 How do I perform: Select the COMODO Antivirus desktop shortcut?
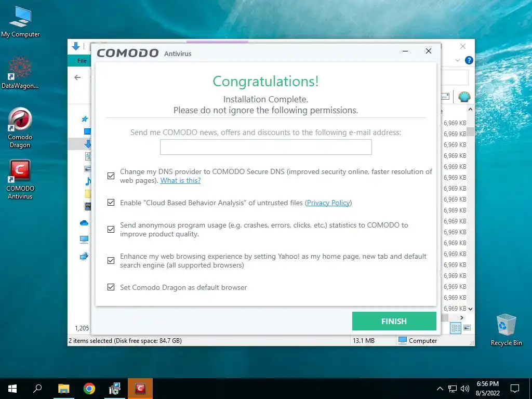coord(20,179)
